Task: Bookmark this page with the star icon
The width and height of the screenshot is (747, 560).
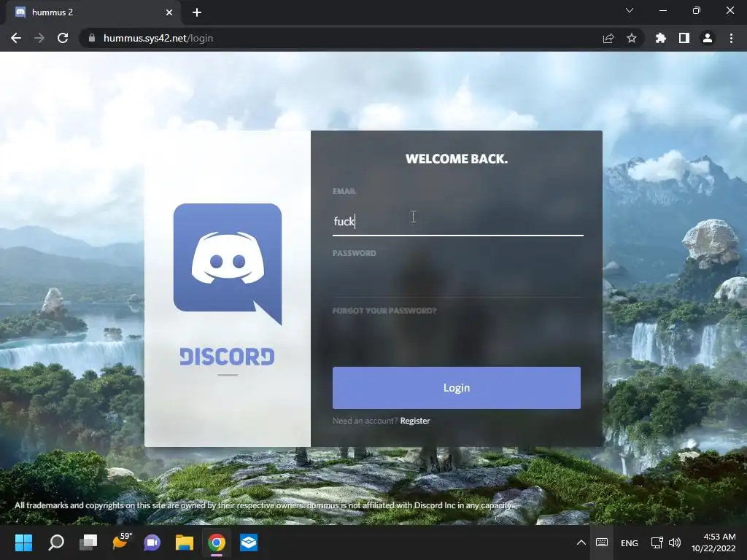Action: (x=632, y=38)
